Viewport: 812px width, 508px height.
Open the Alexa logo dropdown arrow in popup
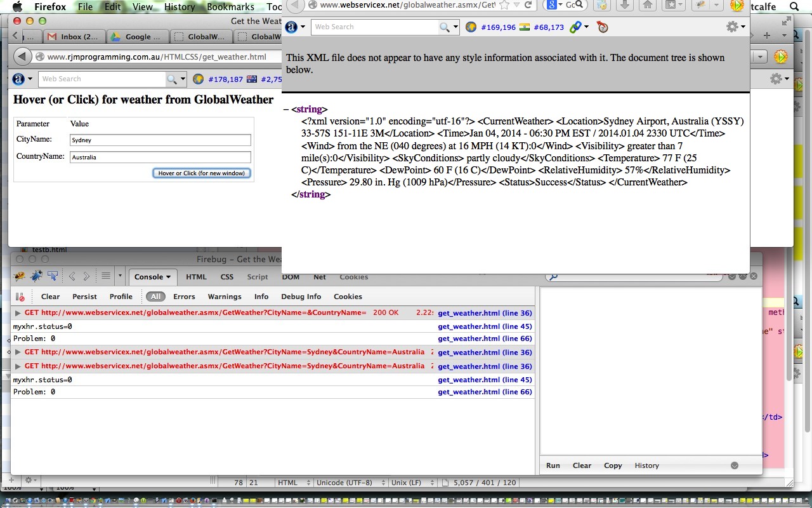tap(303, 27)
